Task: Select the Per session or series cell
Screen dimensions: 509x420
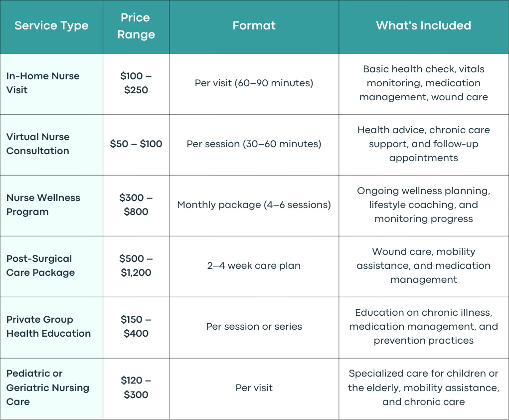Action: tap(254, 326)
